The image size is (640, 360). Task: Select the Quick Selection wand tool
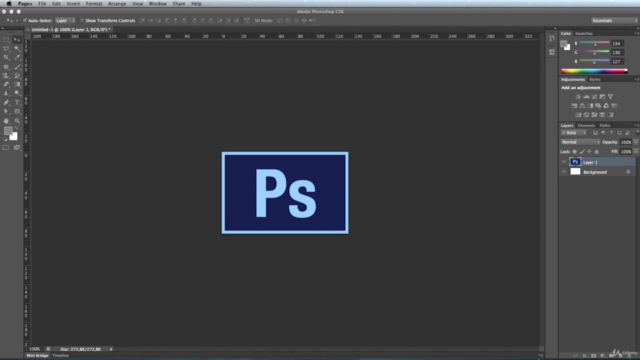click(17, 49)
